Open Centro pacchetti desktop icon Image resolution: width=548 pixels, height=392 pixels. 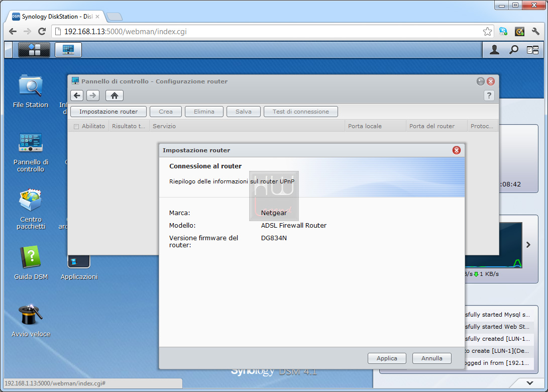tap(31, 210)
